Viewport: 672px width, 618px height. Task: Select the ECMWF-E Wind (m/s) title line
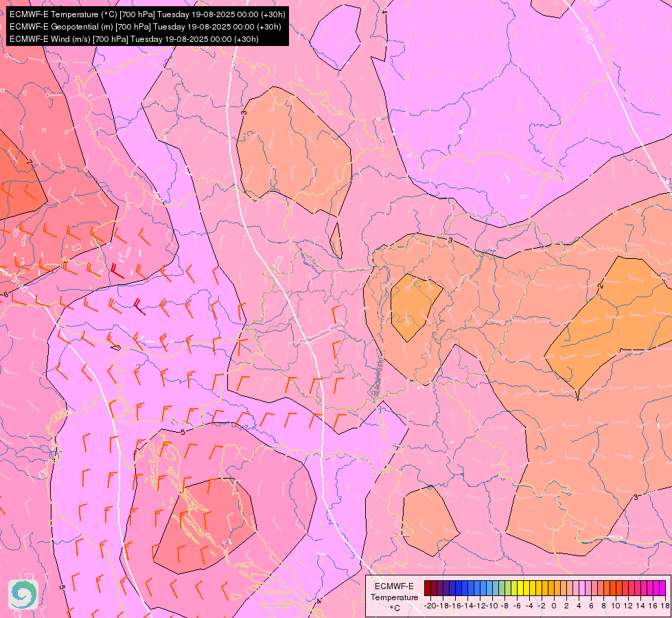pos(134,39)
